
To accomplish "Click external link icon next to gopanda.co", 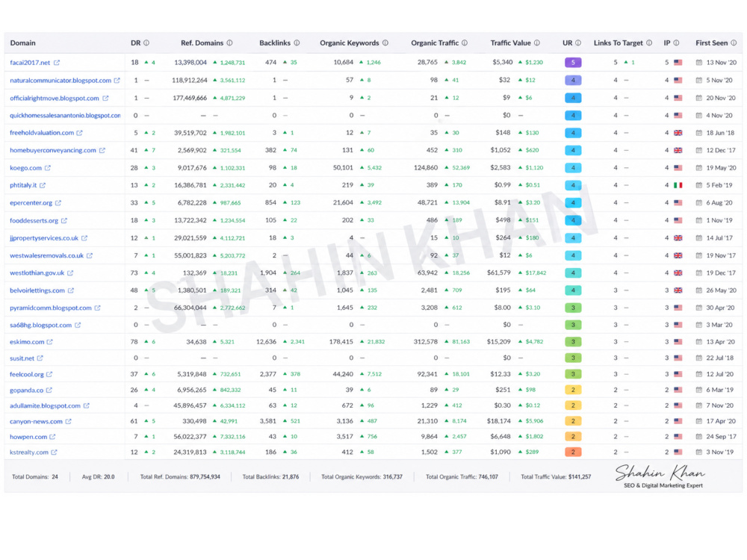I will click(49, 390).
